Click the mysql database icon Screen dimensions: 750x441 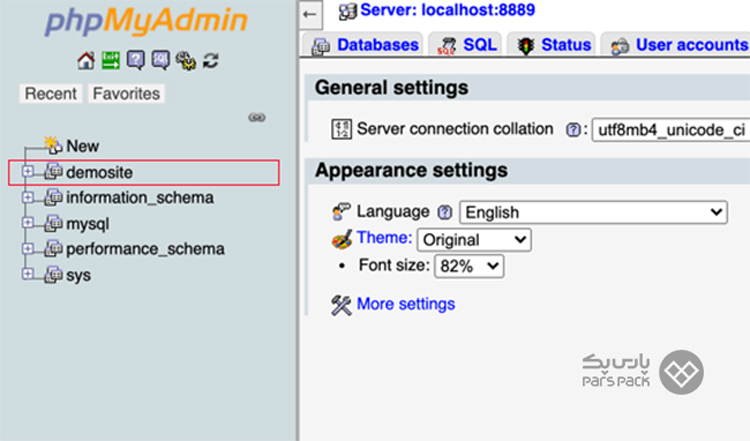point(54,223)
